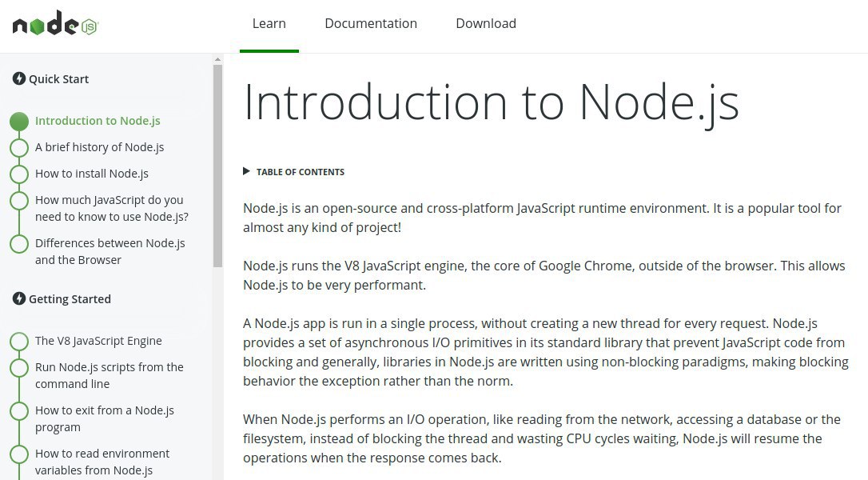Click the Node.js logo
The image size is (868, 480).
54,25
